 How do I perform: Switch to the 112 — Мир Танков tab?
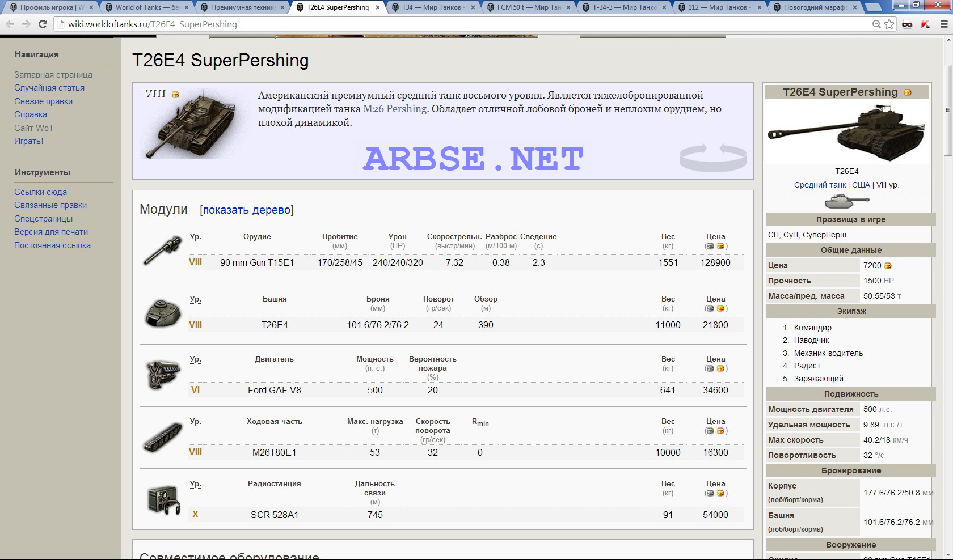pos(720,7)
